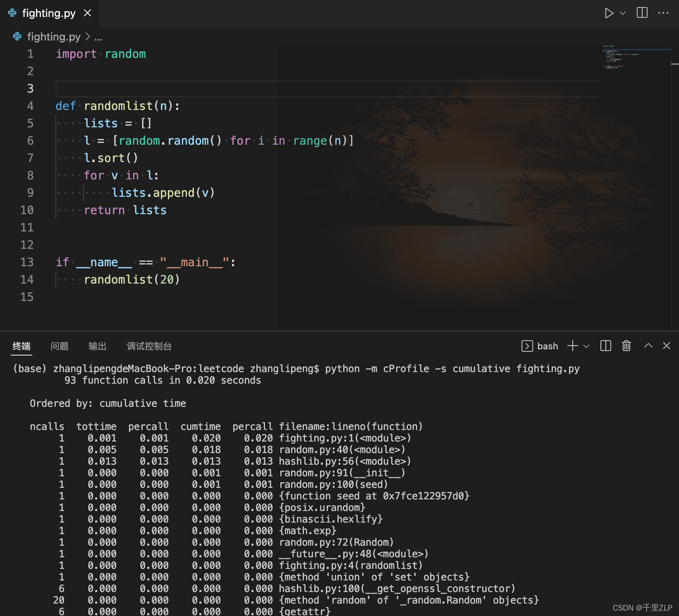Click 'filename:lineno(function)' column header

pos(351,426)
